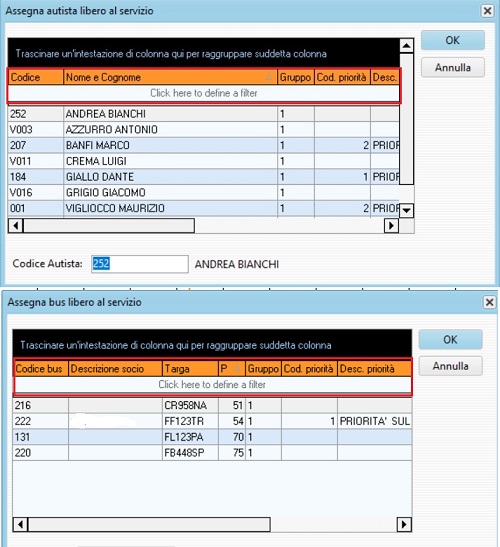Click the Codice Autista input field
Viewport: 500px width, 547px height.
click(x=140, y=264)
